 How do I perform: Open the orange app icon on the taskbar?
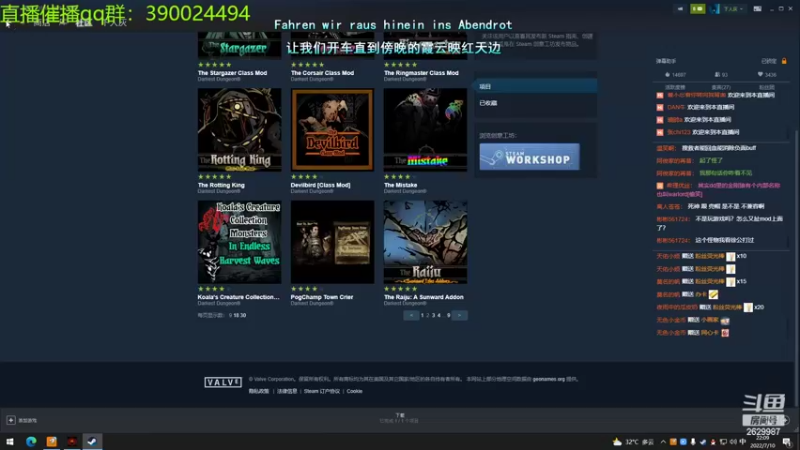(52, 441)
